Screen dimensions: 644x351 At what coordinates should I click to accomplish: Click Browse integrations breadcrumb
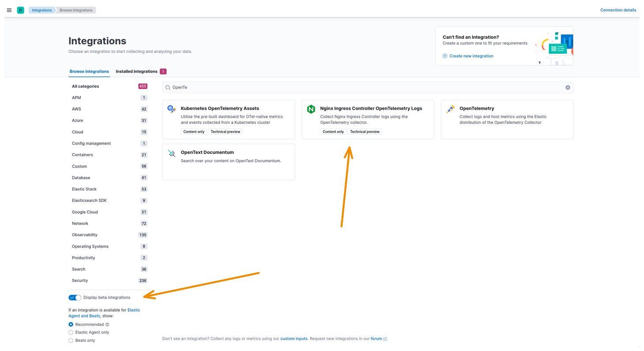[x=76, y=10]
